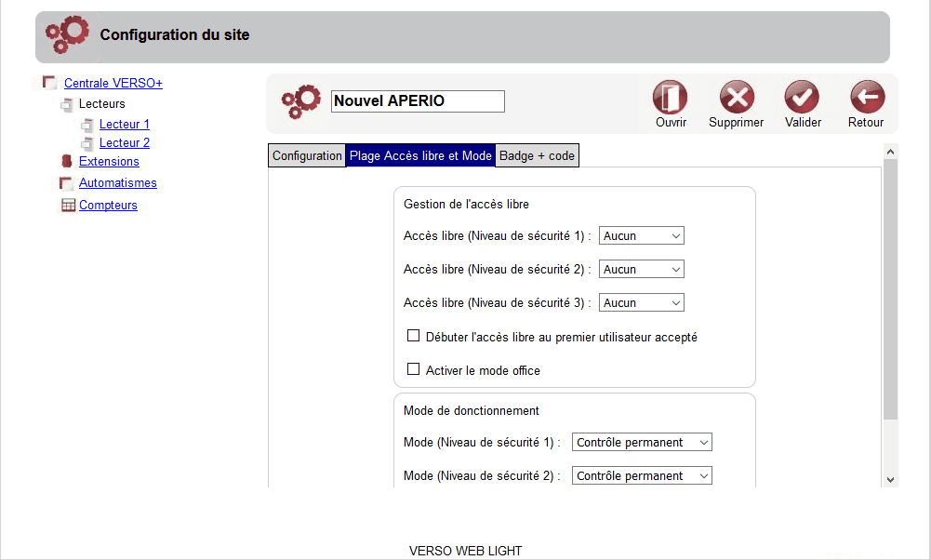Click the gears icon beside Nouvel APERIO
The image size is (931, 560).
[x=301, y=101]
